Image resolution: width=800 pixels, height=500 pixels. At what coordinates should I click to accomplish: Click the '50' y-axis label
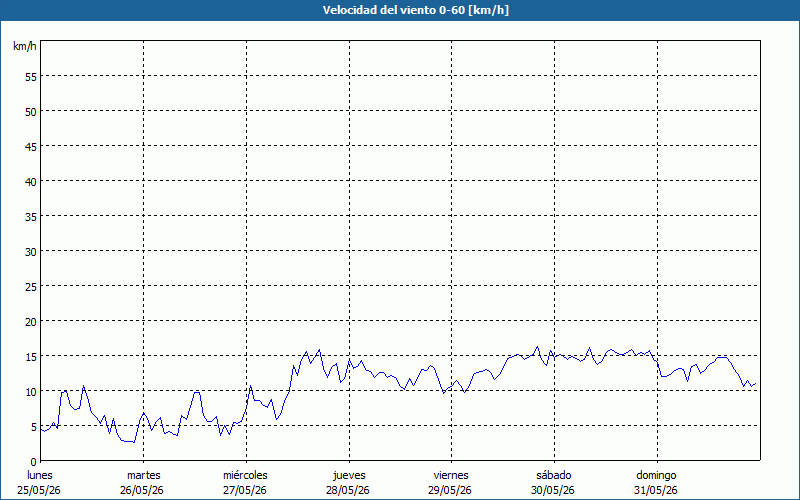tap(31, 112)
